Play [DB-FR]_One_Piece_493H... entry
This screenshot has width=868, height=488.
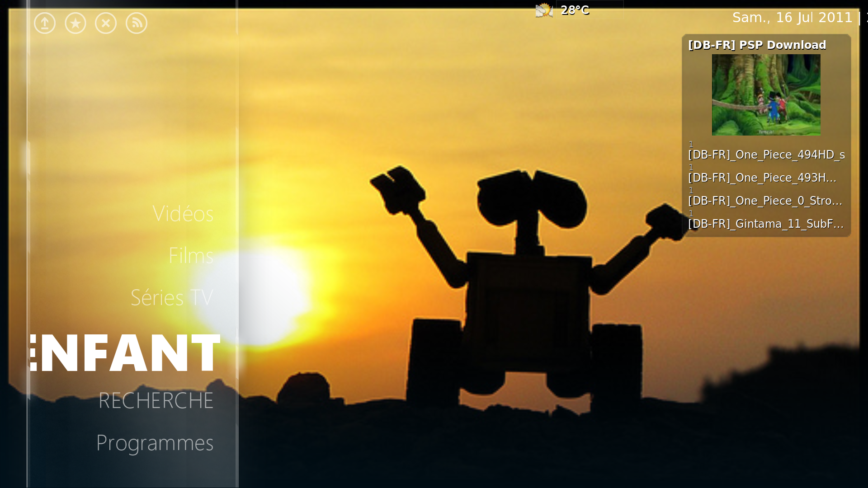tap(762, 178)
